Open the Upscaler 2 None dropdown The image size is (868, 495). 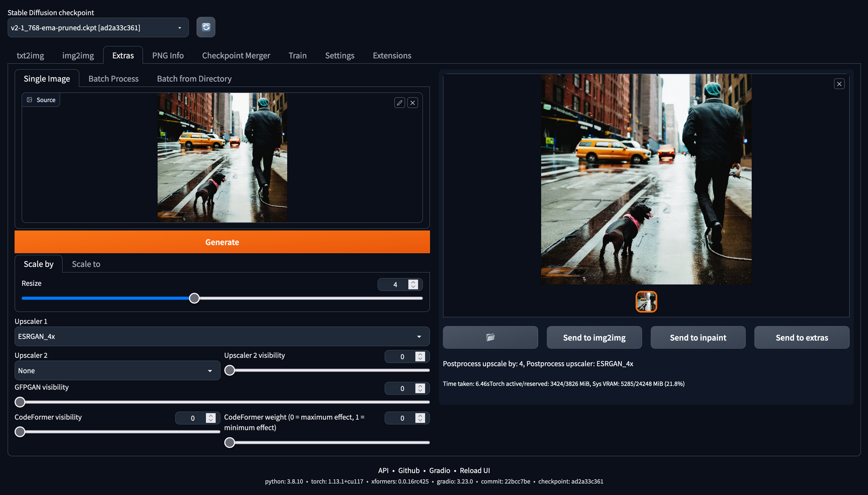pos(117,371)
